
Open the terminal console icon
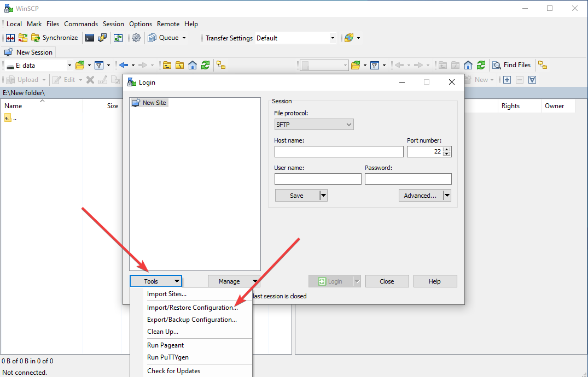pos(89,38)
